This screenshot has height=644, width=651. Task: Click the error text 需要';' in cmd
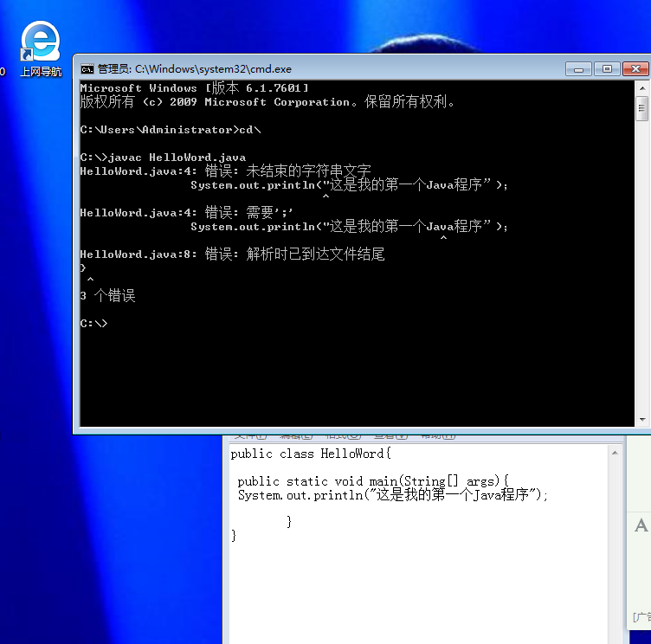(x=269, y=212)
